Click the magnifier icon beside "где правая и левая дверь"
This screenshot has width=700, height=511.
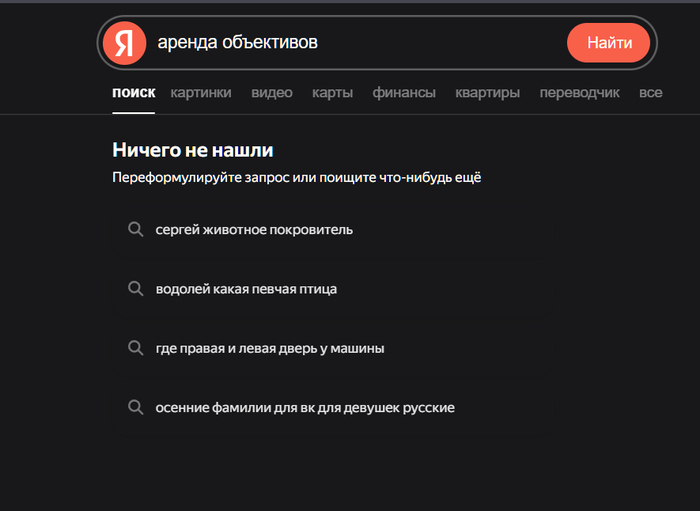pyautogui.click(x=136, y=348)
